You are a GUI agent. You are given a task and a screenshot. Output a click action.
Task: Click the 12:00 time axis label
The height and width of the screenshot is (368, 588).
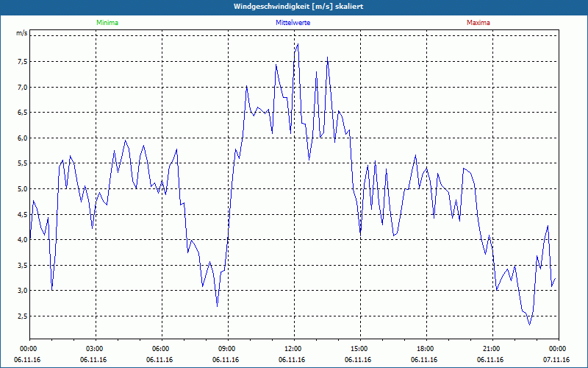click(295, 349)
